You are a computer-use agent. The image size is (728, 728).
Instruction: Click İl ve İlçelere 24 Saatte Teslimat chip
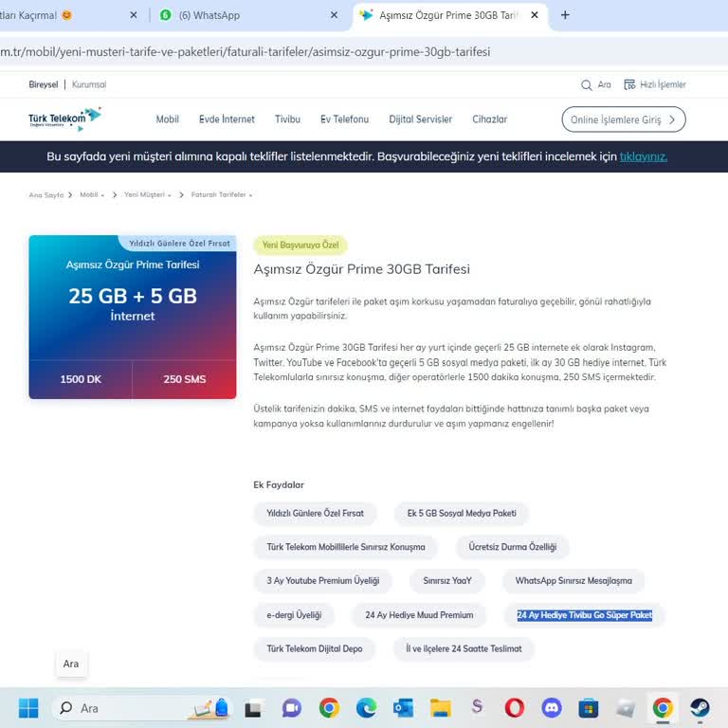click(464, 649)
